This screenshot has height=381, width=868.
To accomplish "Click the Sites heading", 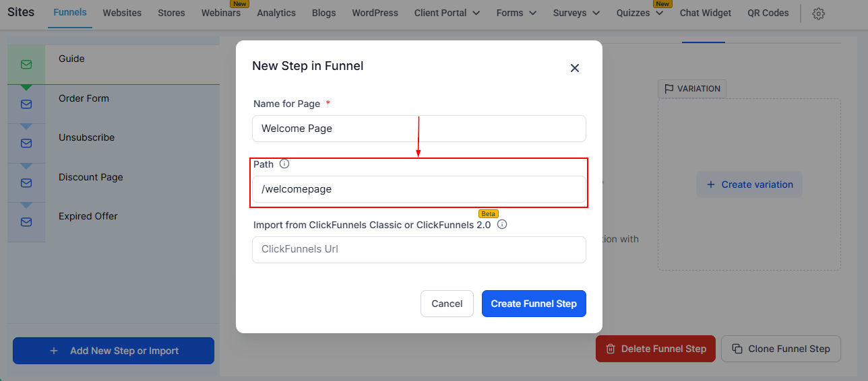I will [x=21, y=12].
